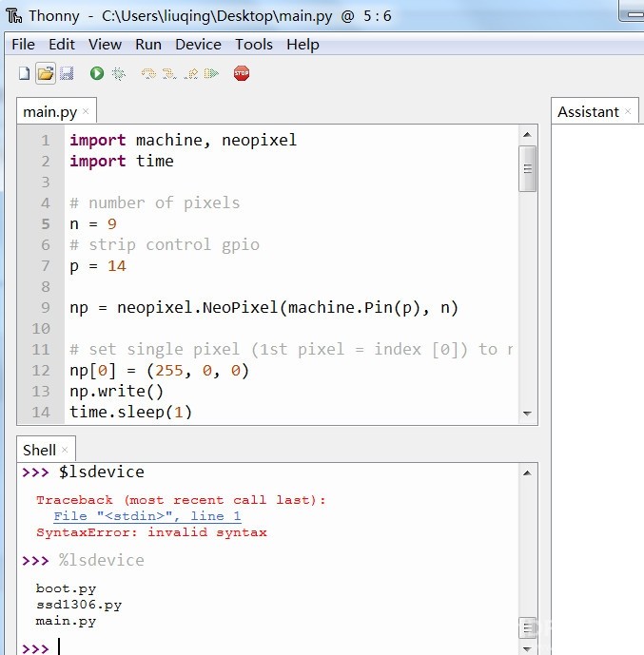Click the Step out debug icon
Screen dimensions: 644x655
[190, 73]
